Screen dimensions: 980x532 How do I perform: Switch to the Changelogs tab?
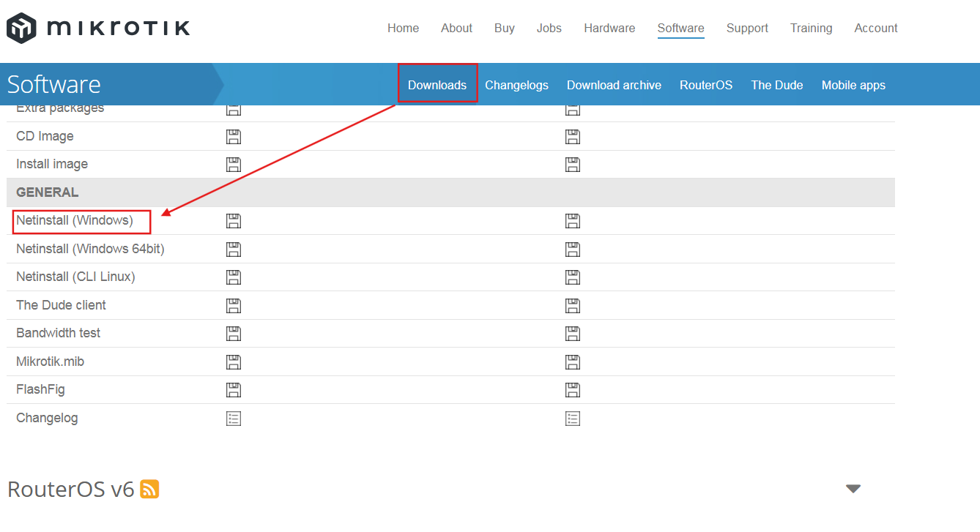point(517,85)
